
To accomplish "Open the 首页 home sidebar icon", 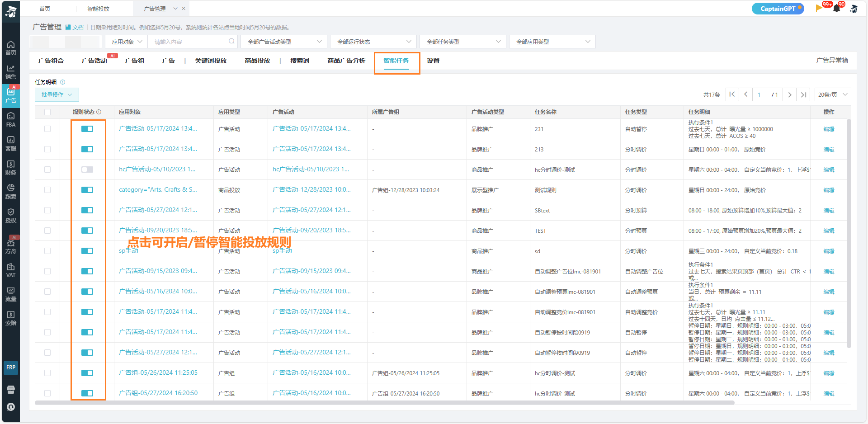I will click(x=11, y=47).
